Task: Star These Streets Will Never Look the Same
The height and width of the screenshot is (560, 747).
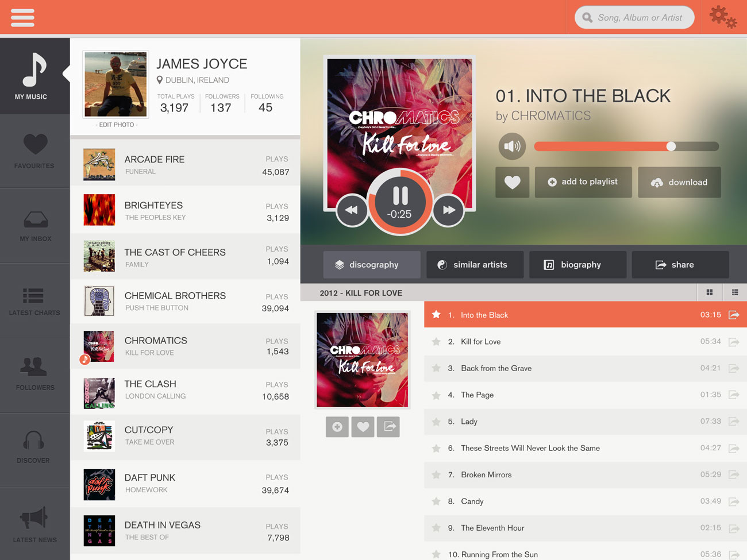Action: [x=436, y=448]
